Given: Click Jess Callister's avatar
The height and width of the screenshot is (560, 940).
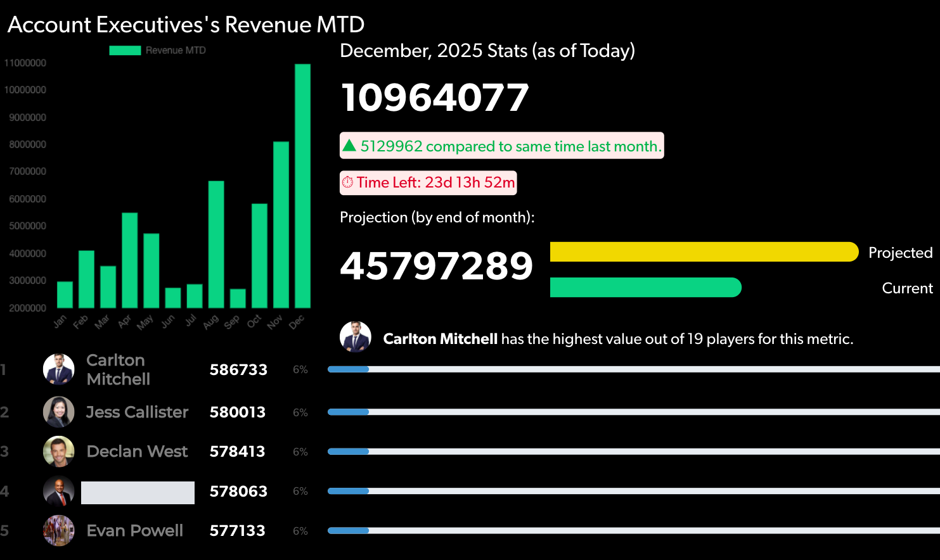Looking at the screenshot, I should [58, 412].
